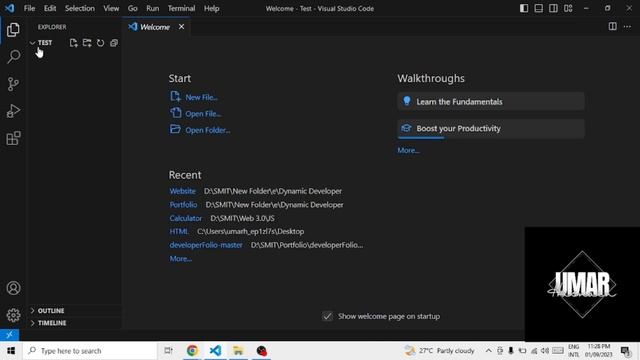
Task: Click the VS Code logo in title bar
Action: click(9, 8)
